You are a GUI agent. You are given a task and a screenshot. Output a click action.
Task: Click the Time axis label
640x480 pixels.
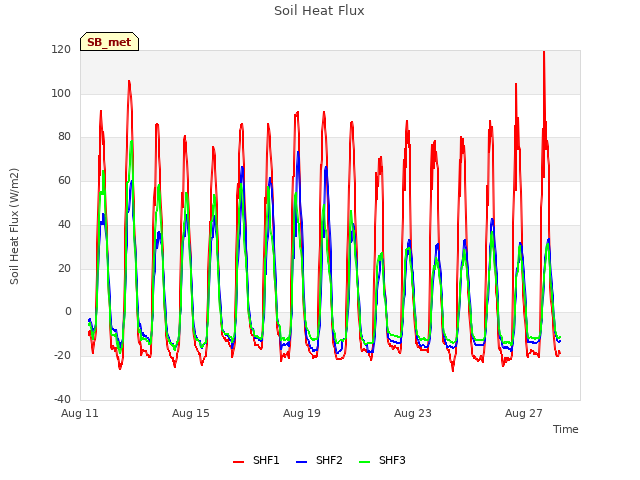pos(566,429)
